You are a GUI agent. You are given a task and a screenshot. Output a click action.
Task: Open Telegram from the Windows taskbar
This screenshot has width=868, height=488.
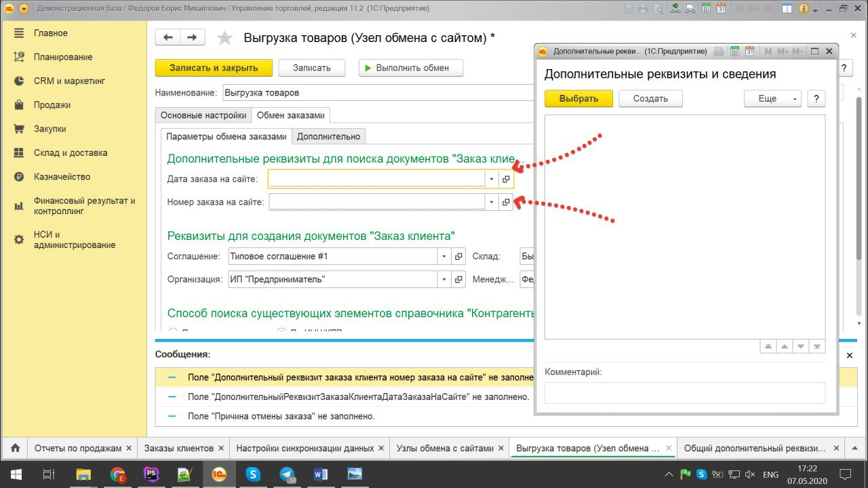pos(288,474)
